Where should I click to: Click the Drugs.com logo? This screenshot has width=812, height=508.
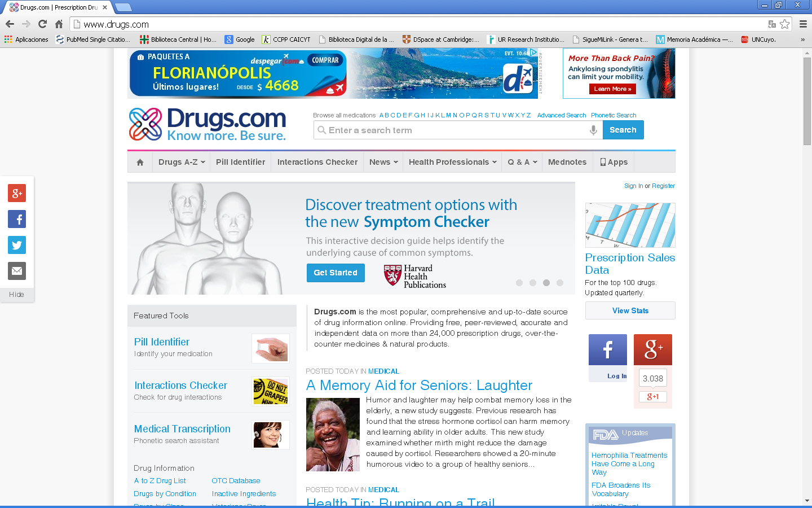[x=208, y=124]
